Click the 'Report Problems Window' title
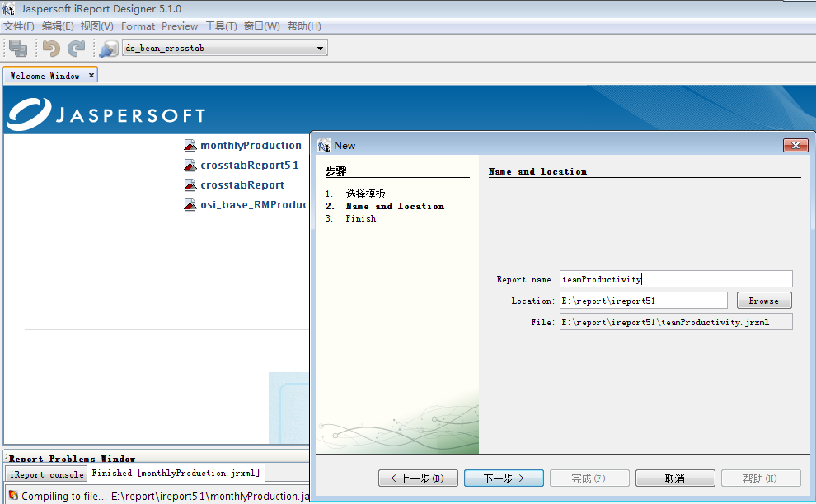 click(x=72, y=458)
